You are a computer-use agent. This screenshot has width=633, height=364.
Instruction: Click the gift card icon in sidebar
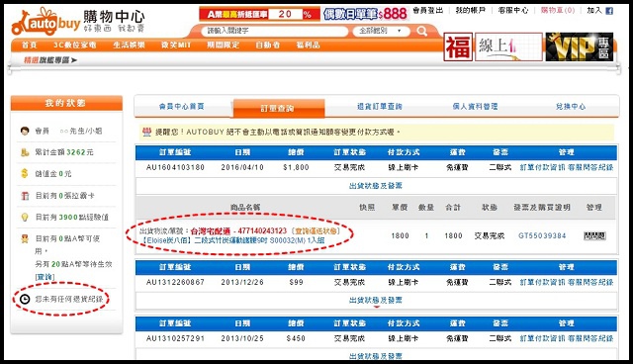[25, 196]
